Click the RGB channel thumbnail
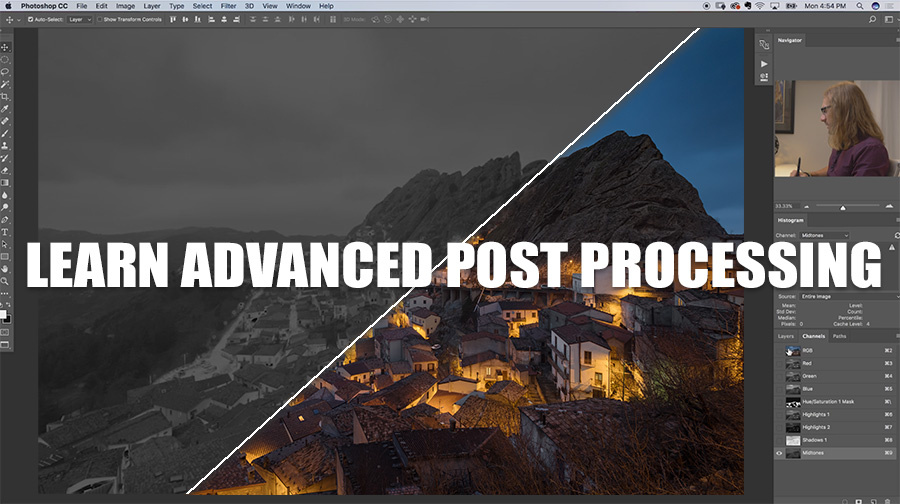Screen dimensions: 900x504 tap(794, 351)
